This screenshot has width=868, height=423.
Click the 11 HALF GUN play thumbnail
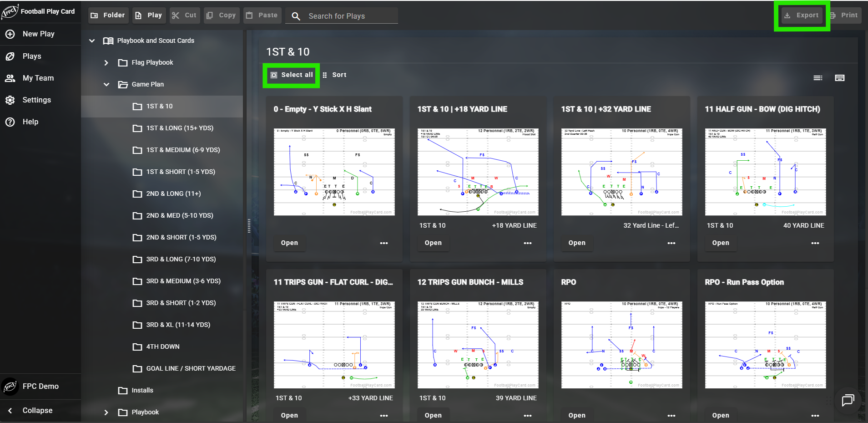pos(765,172)
